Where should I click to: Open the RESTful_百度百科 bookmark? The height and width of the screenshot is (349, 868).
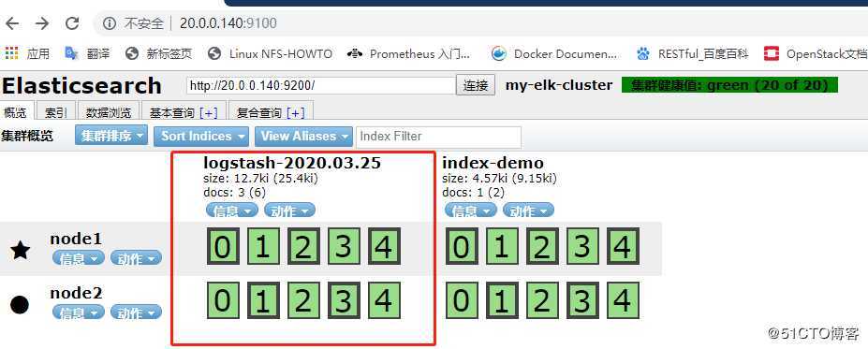(x=692, y=53)
